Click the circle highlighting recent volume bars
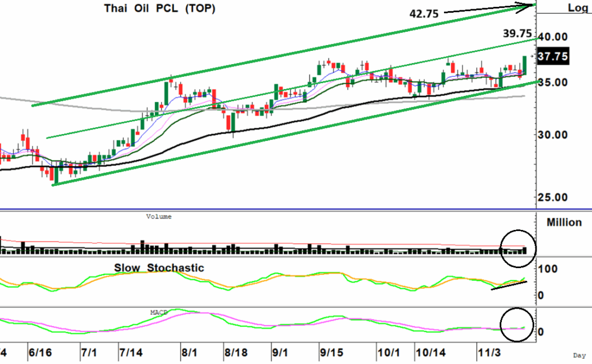The height and width of the screenshot is (364, 592). tap(516, 247)
